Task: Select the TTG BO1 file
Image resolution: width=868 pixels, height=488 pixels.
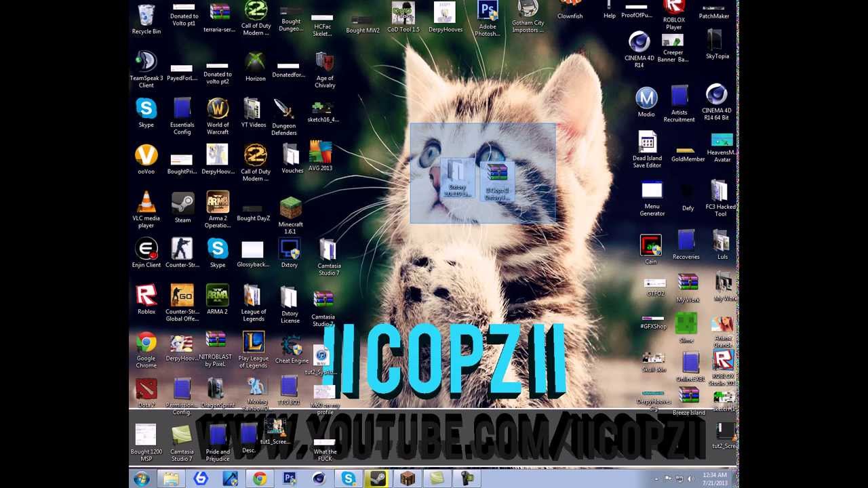Action: pos(289,390)
